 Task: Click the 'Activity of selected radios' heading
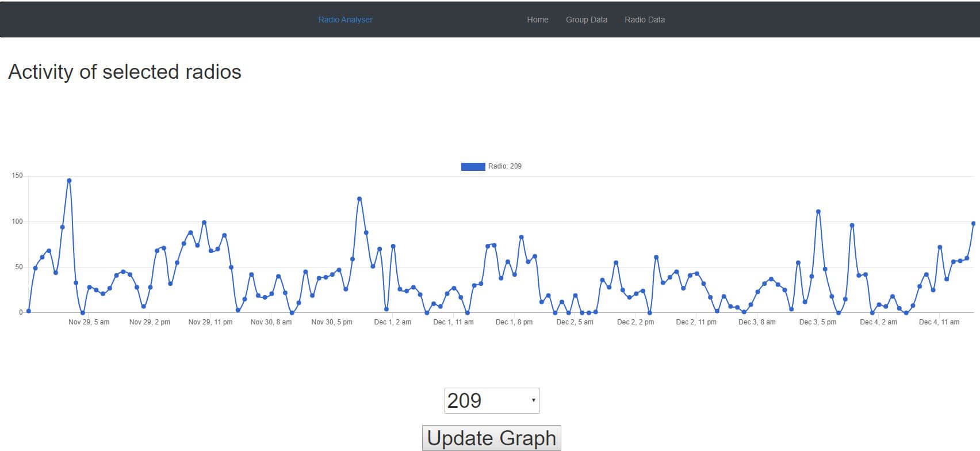[x=125, y=72]
